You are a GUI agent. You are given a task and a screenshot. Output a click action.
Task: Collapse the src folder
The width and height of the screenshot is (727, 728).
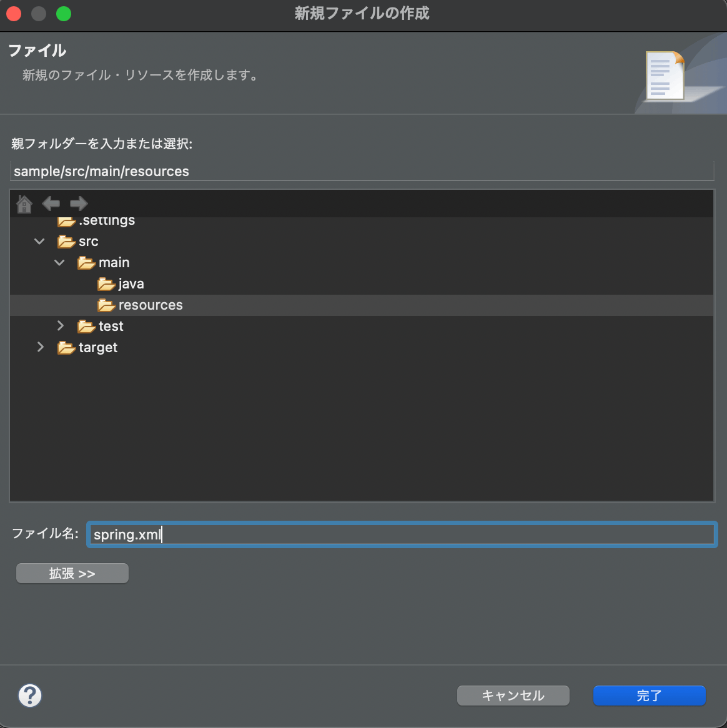pyautogui.click(x=39, y=242)
